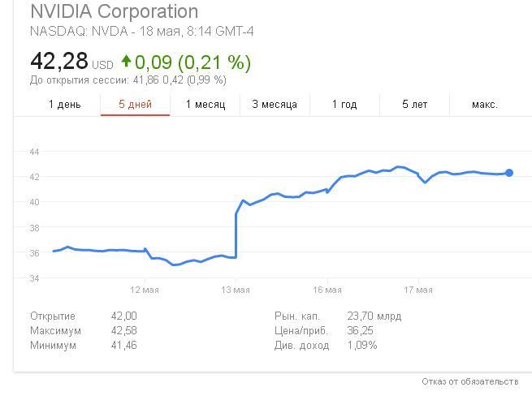
Task: Select the "макс." time range tab
Action: [x=485, y=104]
